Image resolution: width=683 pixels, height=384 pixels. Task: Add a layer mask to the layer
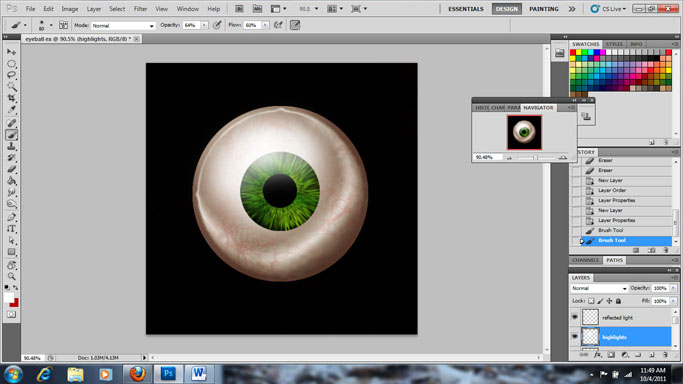click(611, 355)
